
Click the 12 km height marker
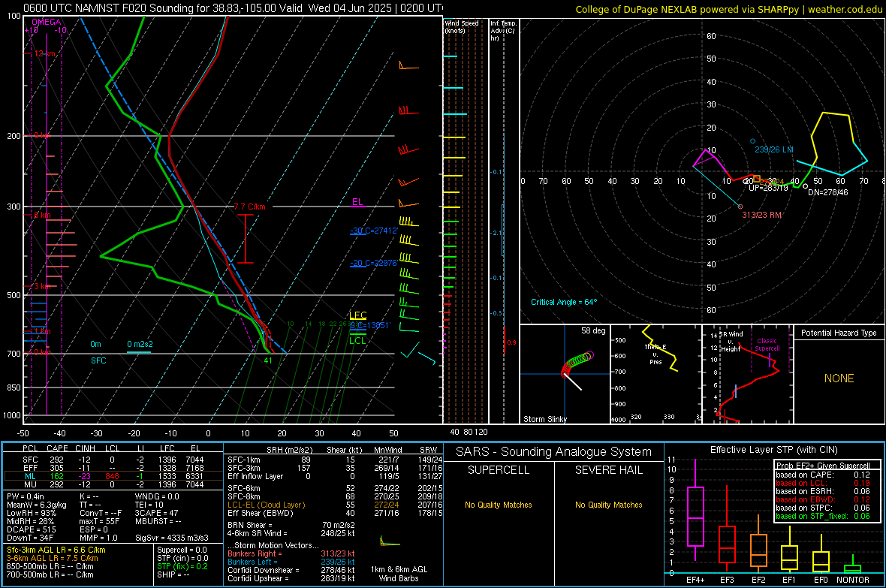pos(44,54)
